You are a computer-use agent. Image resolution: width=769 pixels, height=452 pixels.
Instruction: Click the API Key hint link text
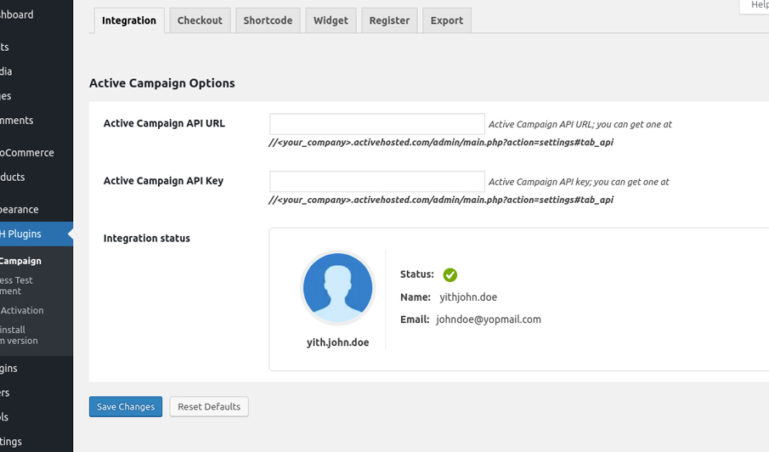click(x=441, y=200)
